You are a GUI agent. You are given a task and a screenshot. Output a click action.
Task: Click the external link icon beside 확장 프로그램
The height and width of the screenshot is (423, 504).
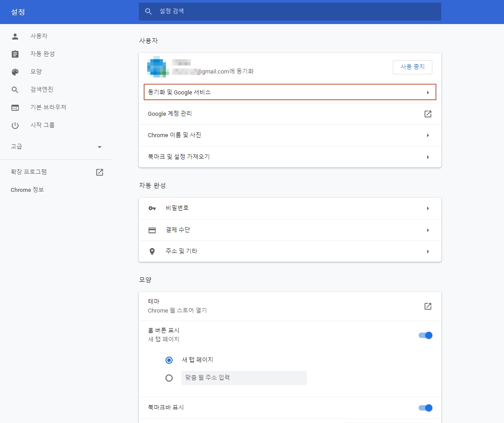100,172
